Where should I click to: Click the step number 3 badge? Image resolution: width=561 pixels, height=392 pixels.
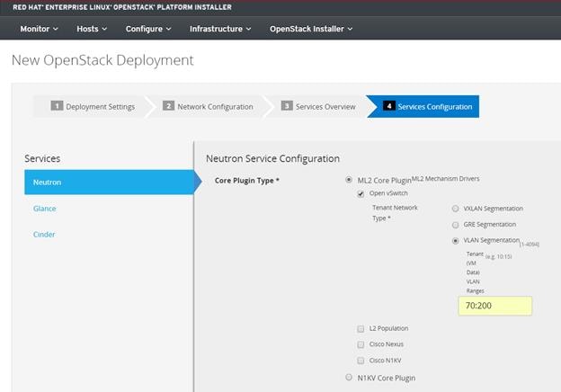click(287, 106)
